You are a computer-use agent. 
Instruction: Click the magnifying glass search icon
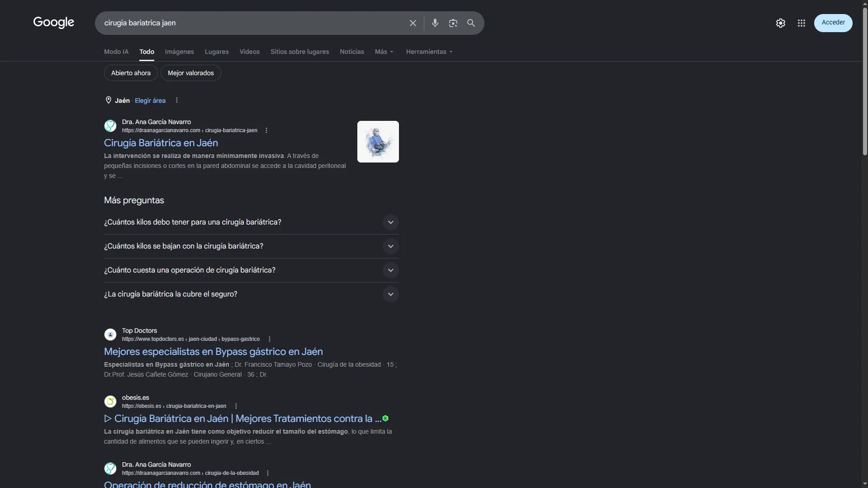471,23
